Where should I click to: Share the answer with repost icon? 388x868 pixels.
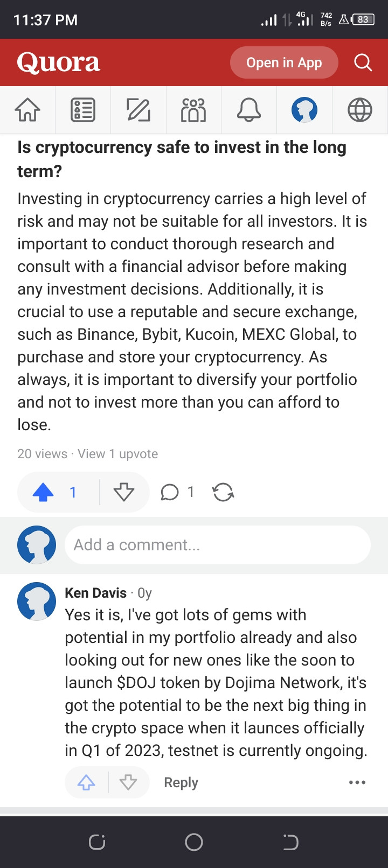223,492
